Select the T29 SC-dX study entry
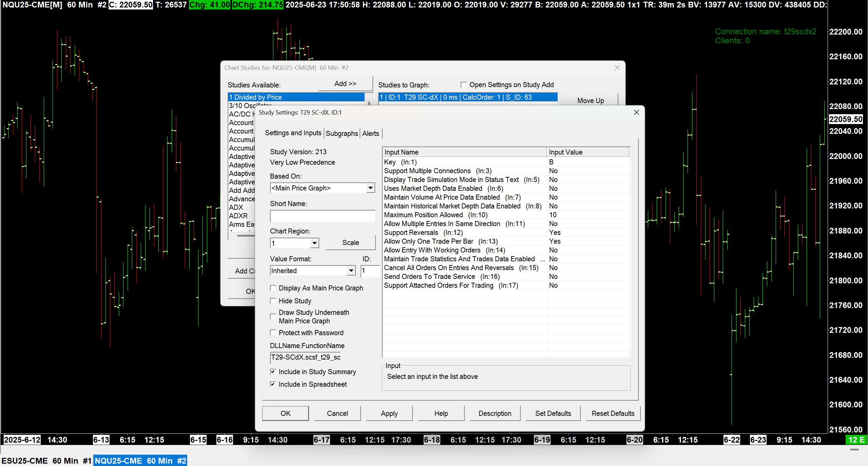868x466 pixels. 467,97
